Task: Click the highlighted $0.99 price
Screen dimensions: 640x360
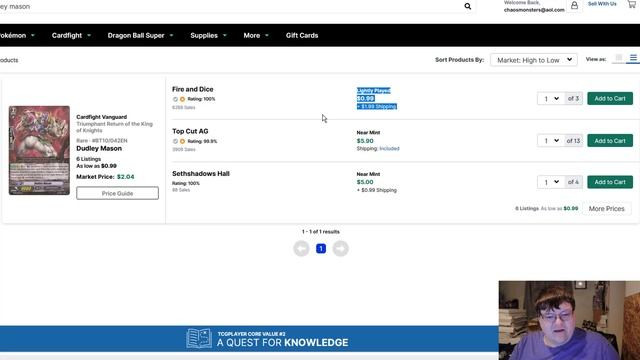Action: pyautogui.click(x=365, y=98)
